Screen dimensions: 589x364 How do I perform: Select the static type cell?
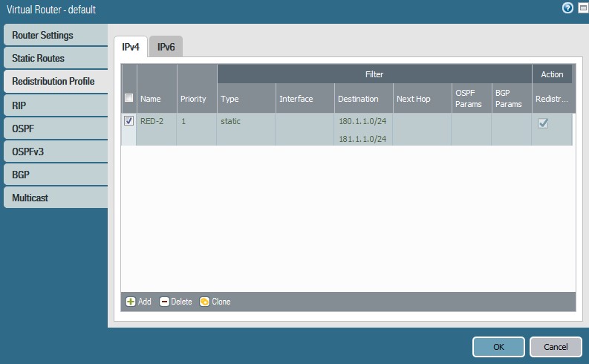[x=246, y=129]
